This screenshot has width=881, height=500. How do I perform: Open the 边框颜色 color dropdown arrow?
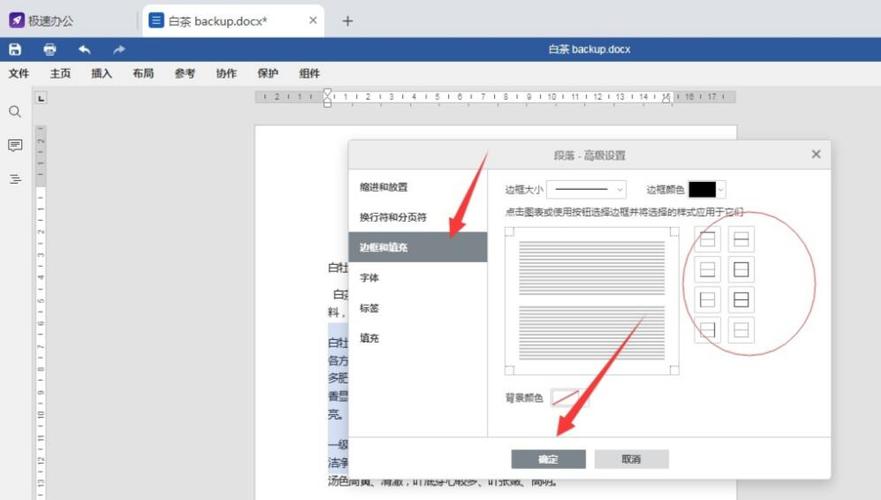(x=721, y=189)
